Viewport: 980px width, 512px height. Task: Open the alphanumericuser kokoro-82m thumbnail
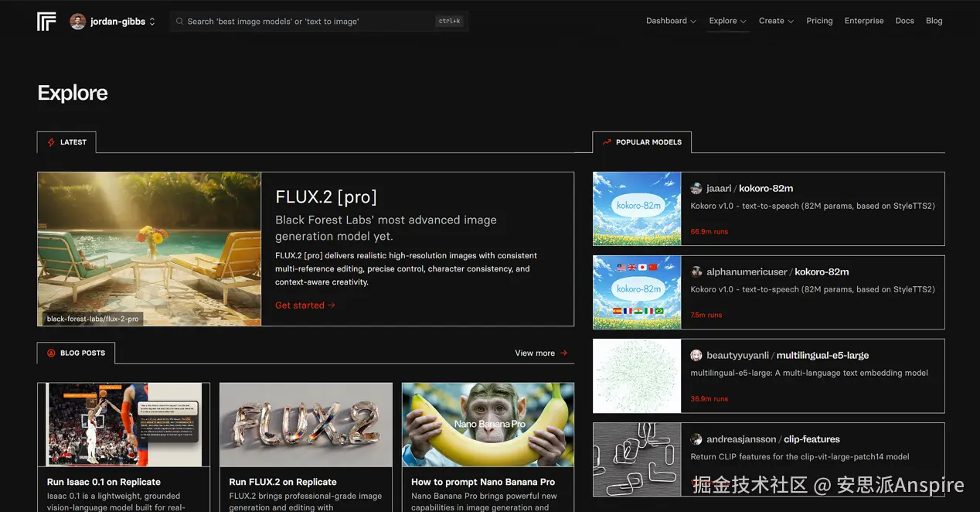point(637,292)
